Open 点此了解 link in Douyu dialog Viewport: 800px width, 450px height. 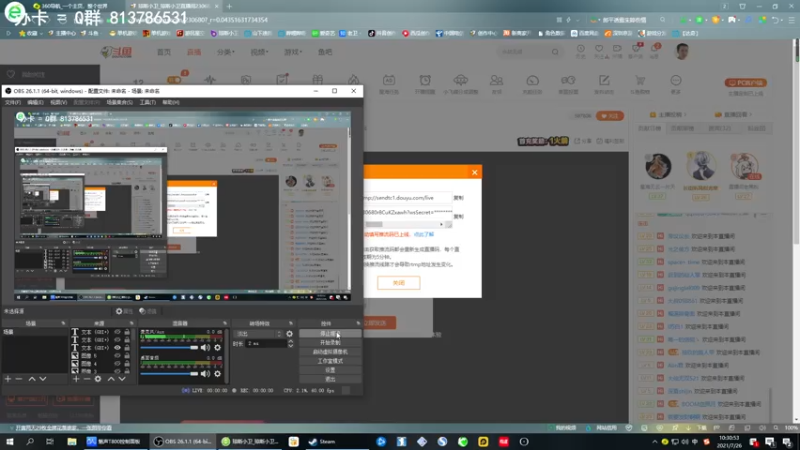point(423,235)
